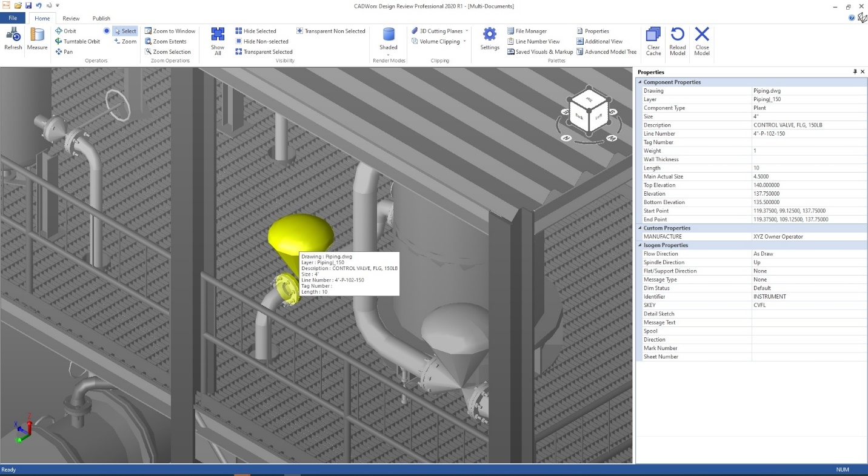The height and width of the screenshot is (476, 868).
Task: Collapse the Isogen Properties section
Action: coord(639,245)
